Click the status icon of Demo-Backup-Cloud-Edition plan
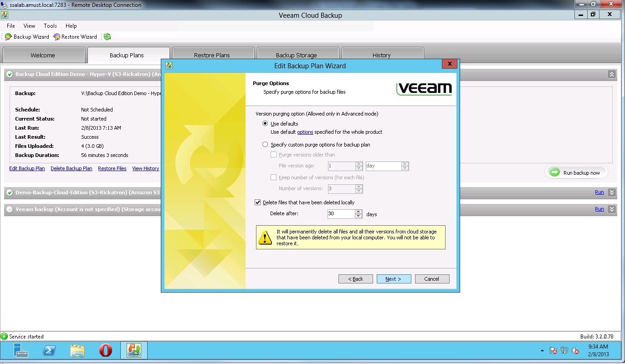 click(10, 192)
